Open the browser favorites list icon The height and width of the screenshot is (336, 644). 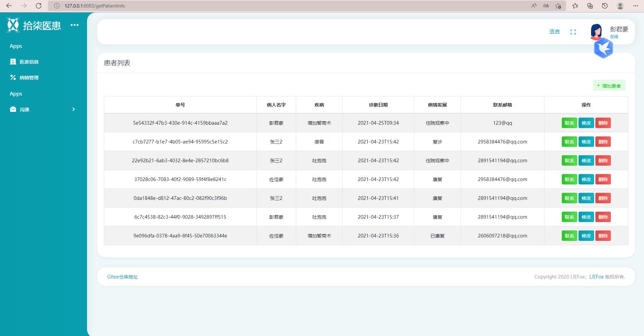coord(575,6)
